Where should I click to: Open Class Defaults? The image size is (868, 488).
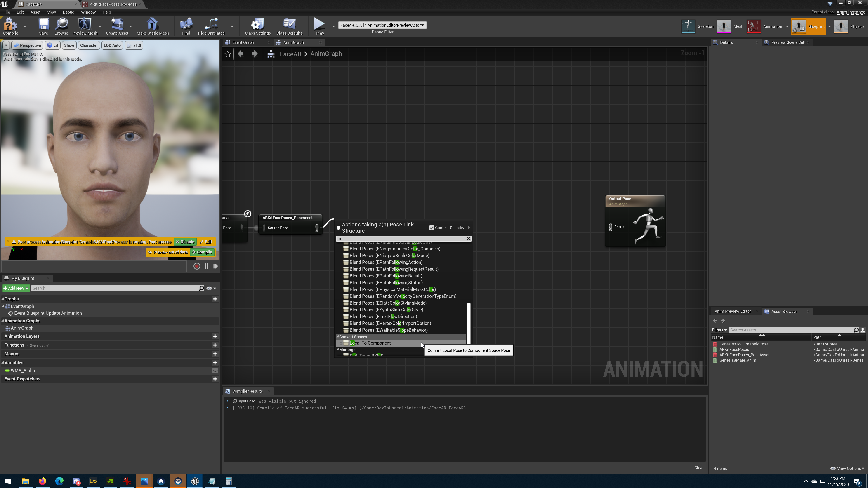(x=289, y=26)
